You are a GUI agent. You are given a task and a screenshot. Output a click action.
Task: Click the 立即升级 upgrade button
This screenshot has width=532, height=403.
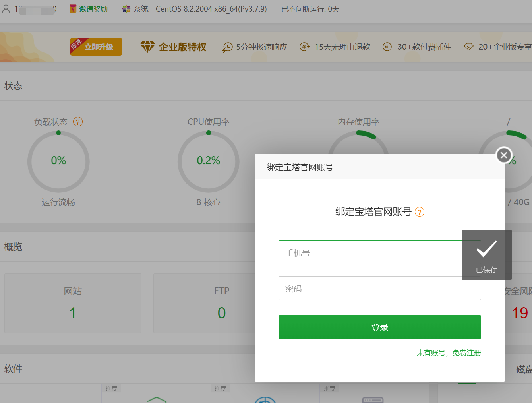click(96, 46)
